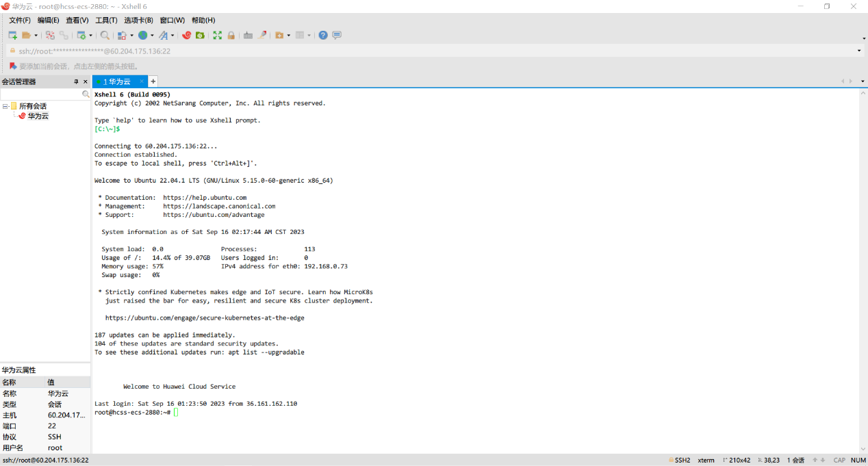
Task: Click the session manager search box
Action: [x=41, y=94]
